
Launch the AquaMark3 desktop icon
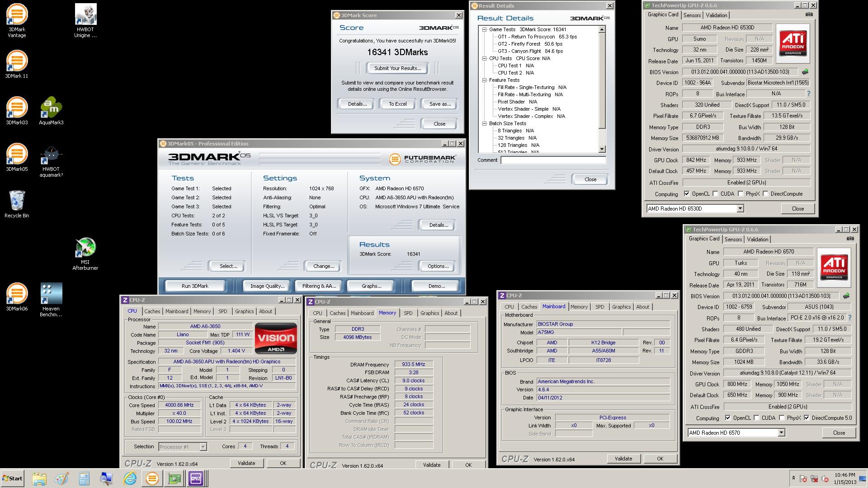(51, 111)
